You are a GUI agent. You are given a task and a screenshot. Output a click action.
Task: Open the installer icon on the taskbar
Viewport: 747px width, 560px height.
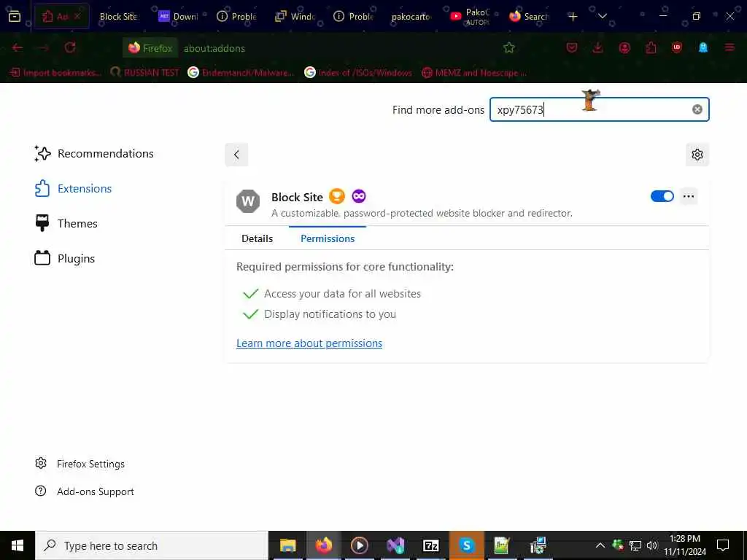tap(538, 545)
